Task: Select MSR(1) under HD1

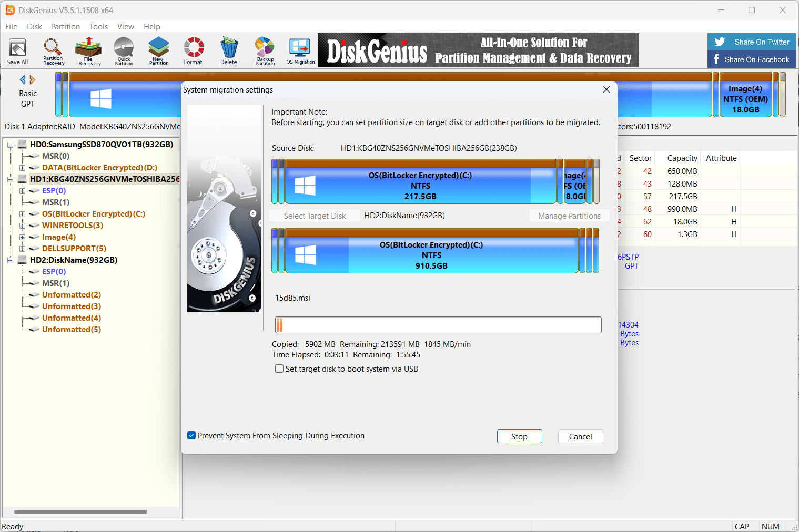Action: point(56,202)
